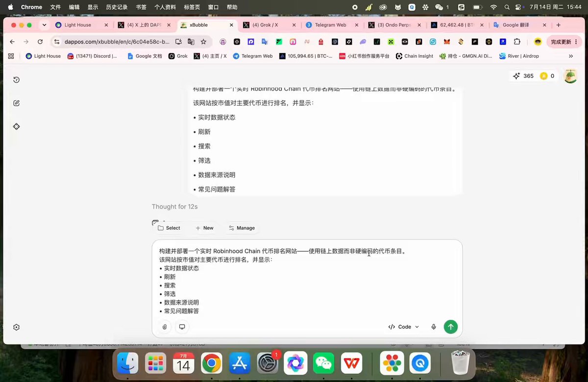Click the Select folder button
588x382 pixels.
pos(169,228)
